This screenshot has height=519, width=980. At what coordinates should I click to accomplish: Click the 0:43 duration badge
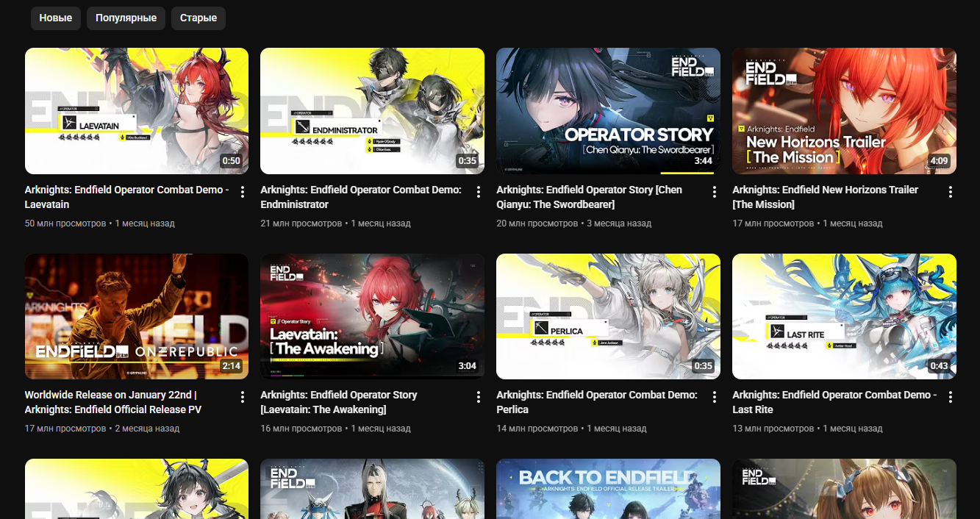point(939,366)
